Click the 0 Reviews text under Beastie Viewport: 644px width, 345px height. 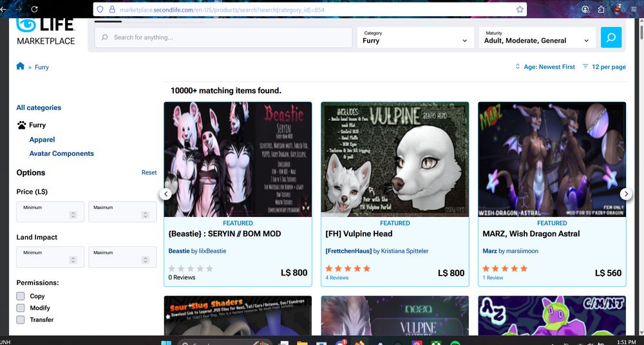[182, 277]
